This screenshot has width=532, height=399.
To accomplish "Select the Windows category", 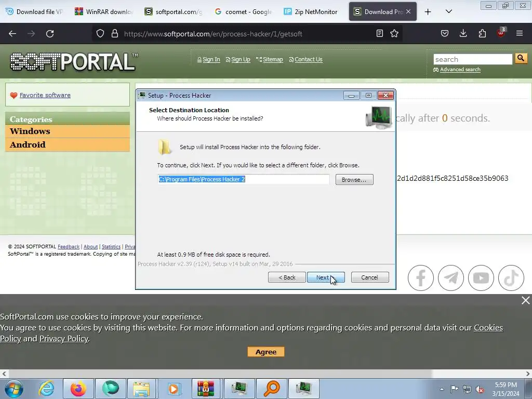I will 68,131.
